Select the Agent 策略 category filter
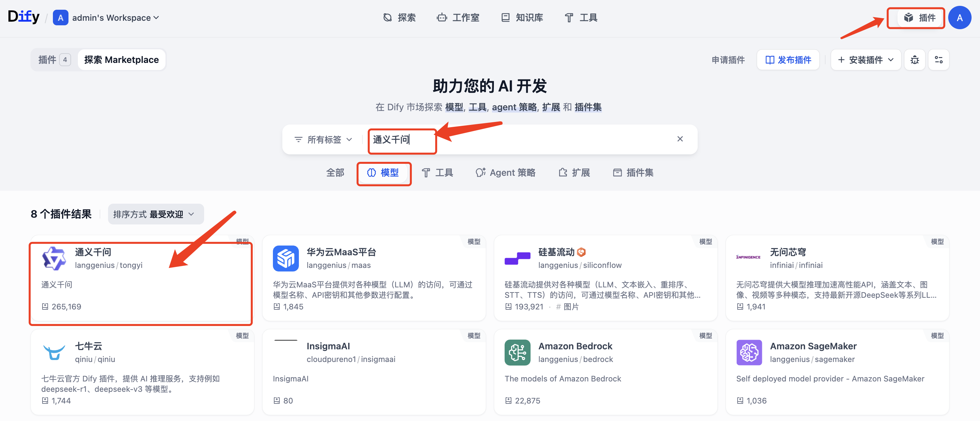This screenshot has height=421, width=980. [506, 173]
